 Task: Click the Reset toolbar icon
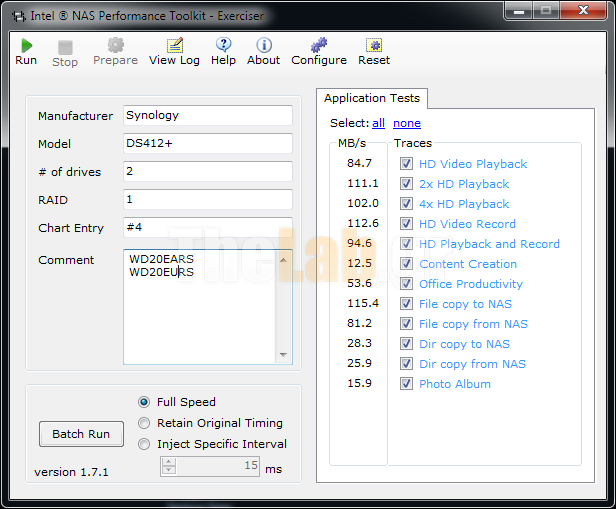(374, 45)
